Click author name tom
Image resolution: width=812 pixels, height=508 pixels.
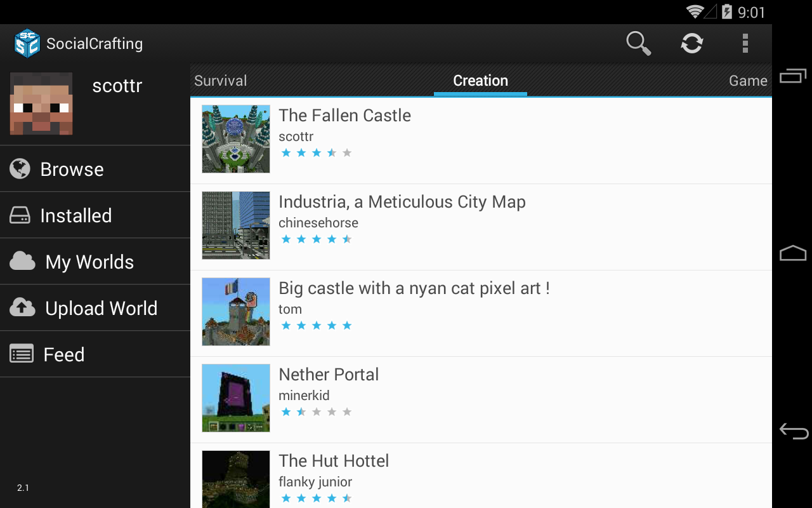click(x=290, y=309)
